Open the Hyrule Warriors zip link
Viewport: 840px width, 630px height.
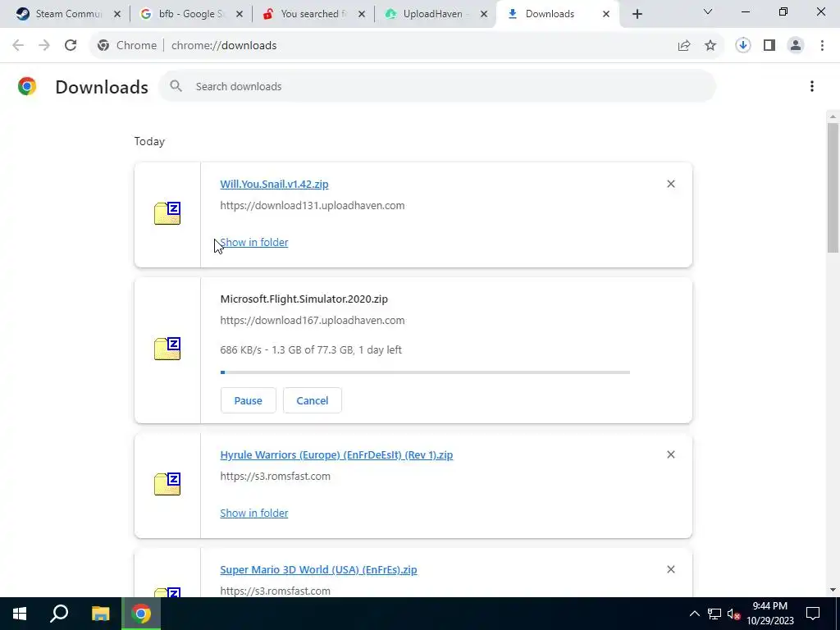click(336, 454)
